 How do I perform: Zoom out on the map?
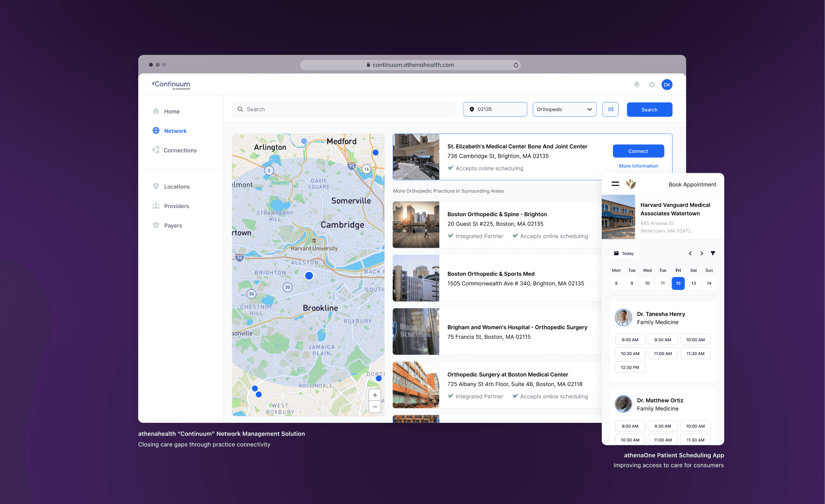tap(375, 407)
